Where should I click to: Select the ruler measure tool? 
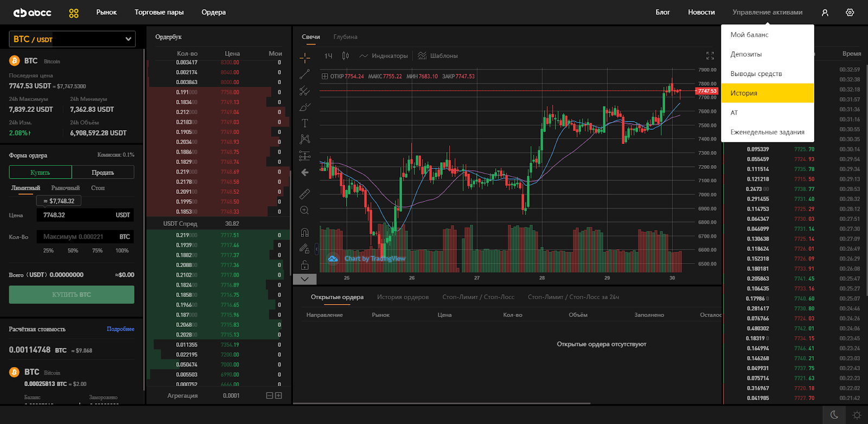click(x=305, y=194)
